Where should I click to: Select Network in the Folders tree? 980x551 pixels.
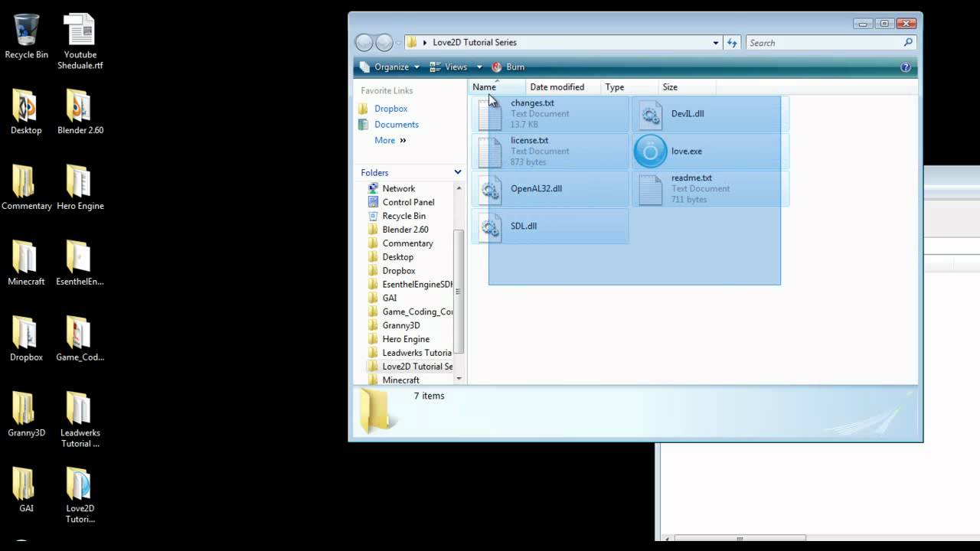391,188
